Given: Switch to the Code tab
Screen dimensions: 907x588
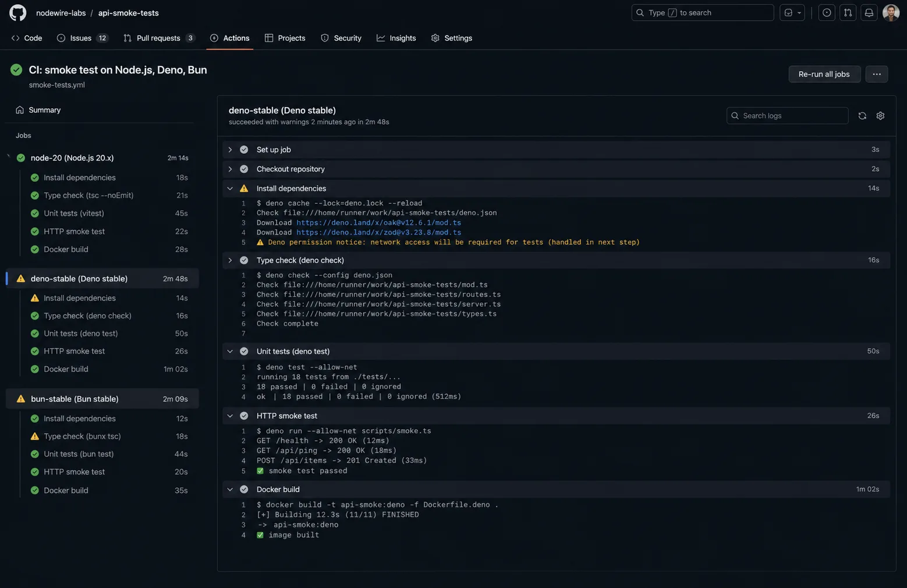Looking at the screenshot, I should point(27,38).
